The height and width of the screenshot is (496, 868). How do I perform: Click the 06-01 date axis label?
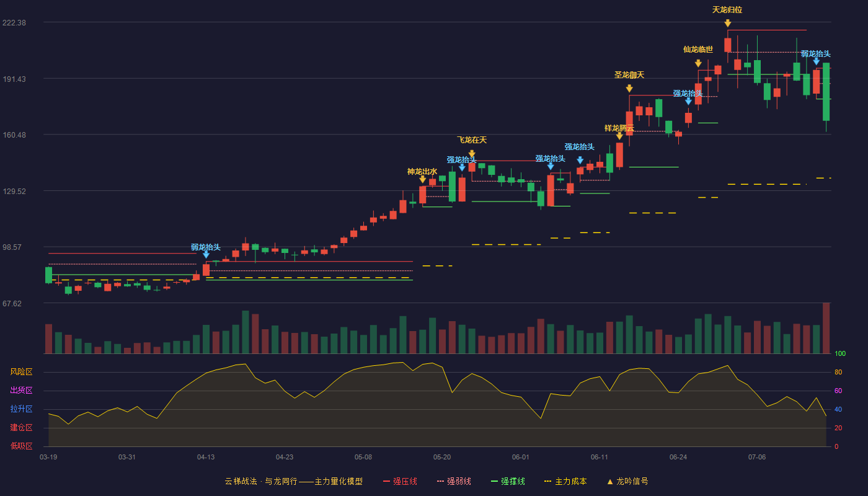521,457
